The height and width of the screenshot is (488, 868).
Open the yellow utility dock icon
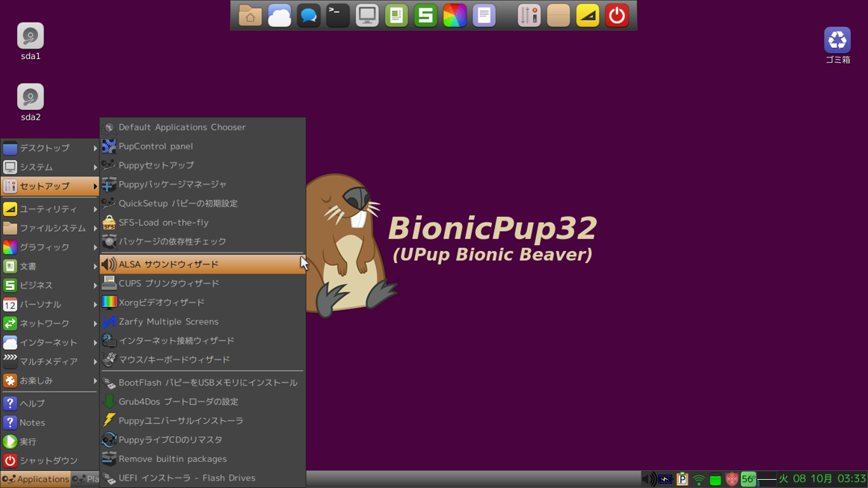(588, 16)
